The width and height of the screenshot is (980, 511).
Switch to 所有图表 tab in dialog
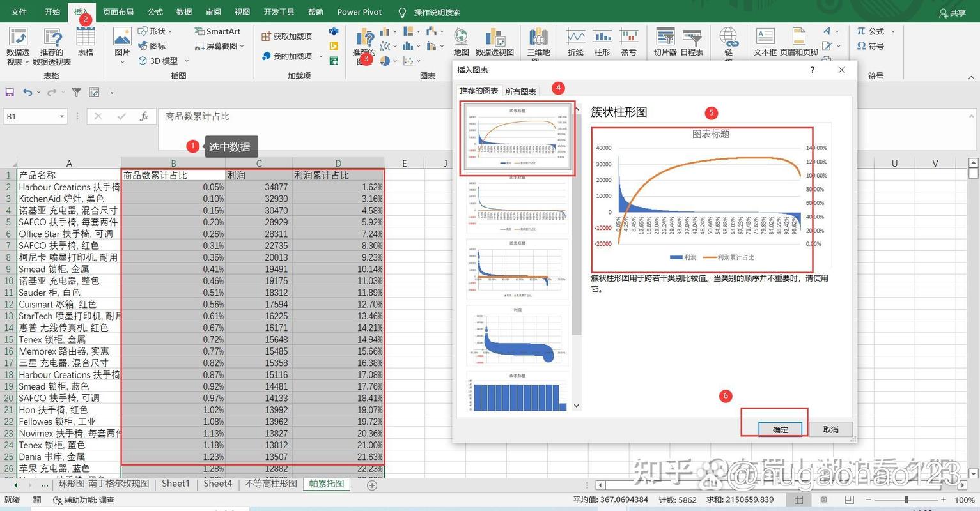[520, 91]
